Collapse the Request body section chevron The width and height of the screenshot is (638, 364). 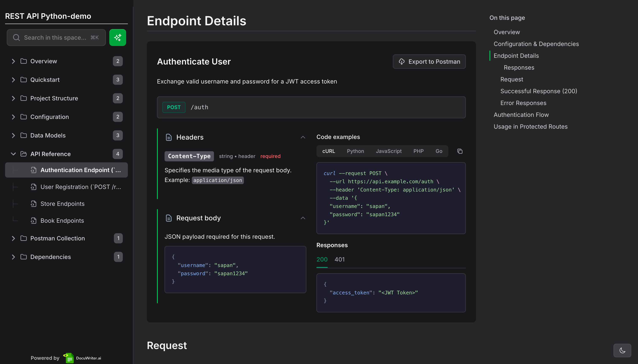pyautogui.click(x=303, y=218)
